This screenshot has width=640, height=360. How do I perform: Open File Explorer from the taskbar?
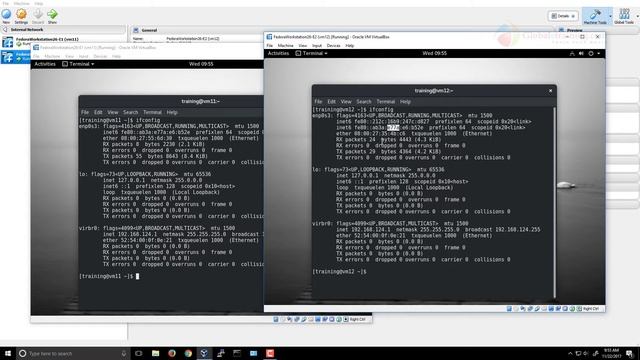155,353
